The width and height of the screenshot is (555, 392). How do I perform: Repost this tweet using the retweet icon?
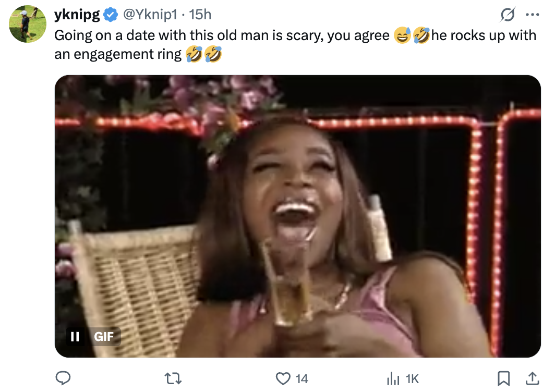[173, 378]
